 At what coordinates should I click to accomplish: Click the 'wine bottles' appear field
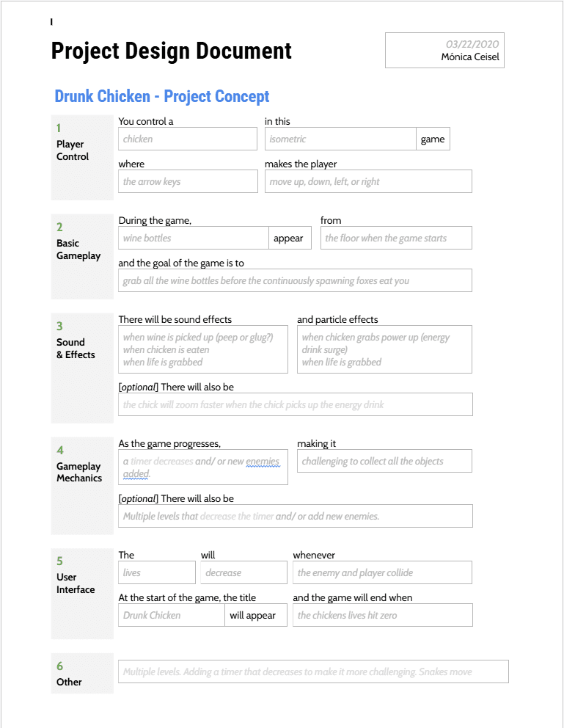[194, 238]
